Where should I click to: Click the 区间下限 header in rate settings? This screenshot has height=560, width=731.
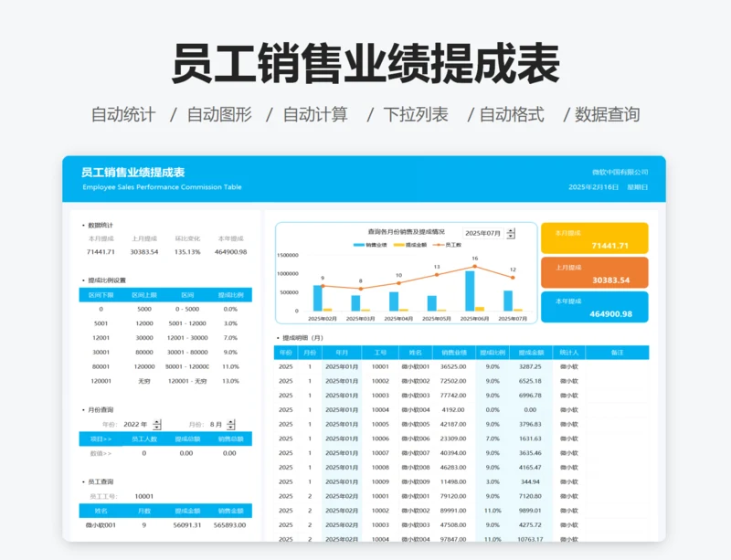pyautogui.click(x=101, y=295)
